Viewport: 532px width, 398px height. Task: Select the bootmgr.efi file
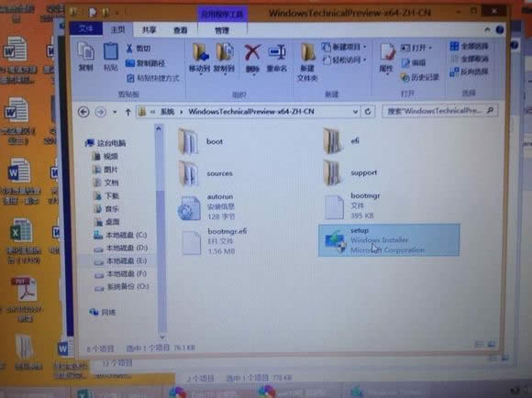click(x=214, y=241)
